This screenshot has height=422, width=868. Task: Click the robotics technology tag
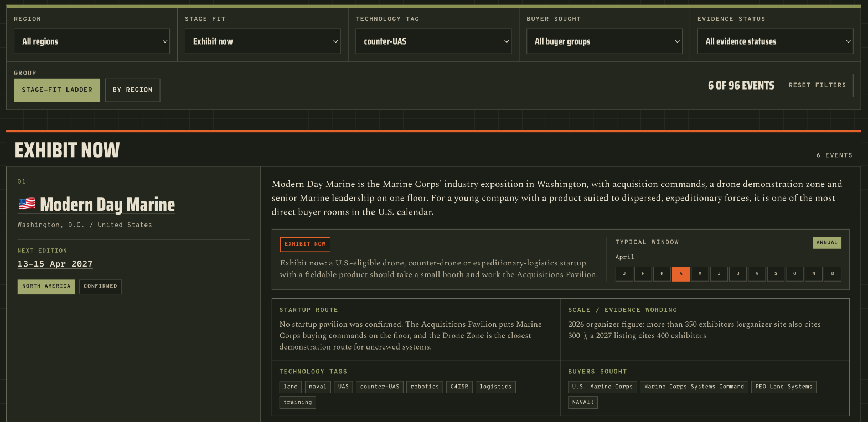[x=425, y=387]
